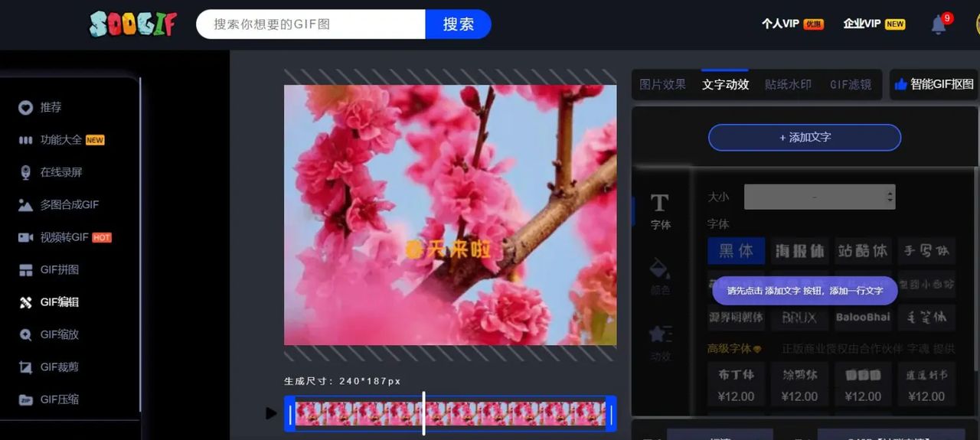
Task: Choose the 毛笔体 font
Action: click(x=926, y=317)
